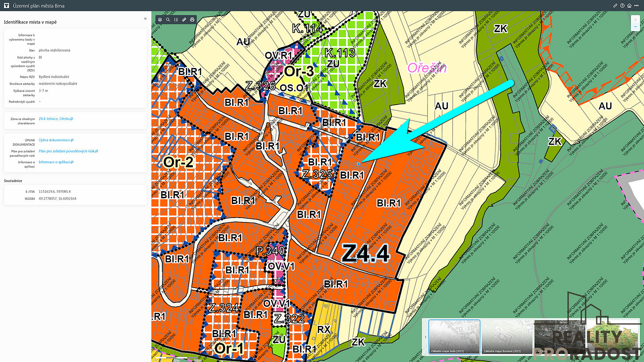Zoom out with the minus button
The image size is (644, 362).
(636, 27)
